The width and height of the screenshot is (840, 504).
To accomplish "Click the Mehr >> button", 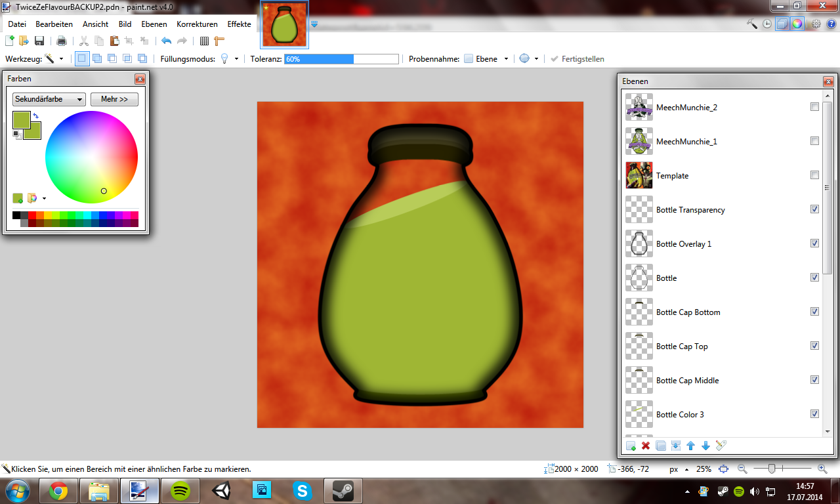I will coord(114,99).
